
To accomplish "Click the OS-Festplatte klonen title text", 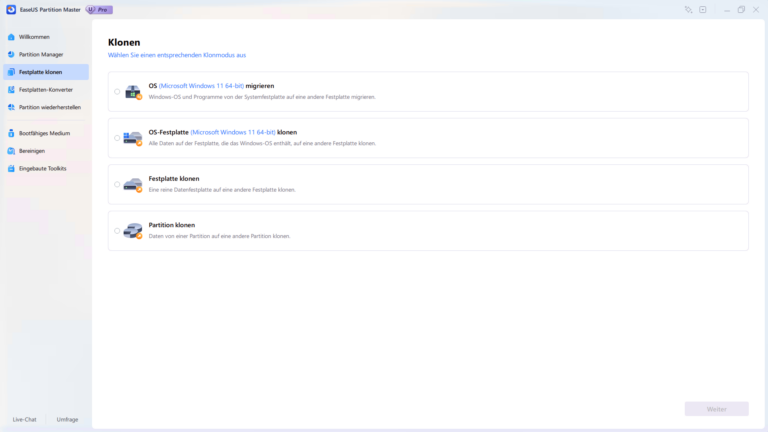I will [222, 132].
